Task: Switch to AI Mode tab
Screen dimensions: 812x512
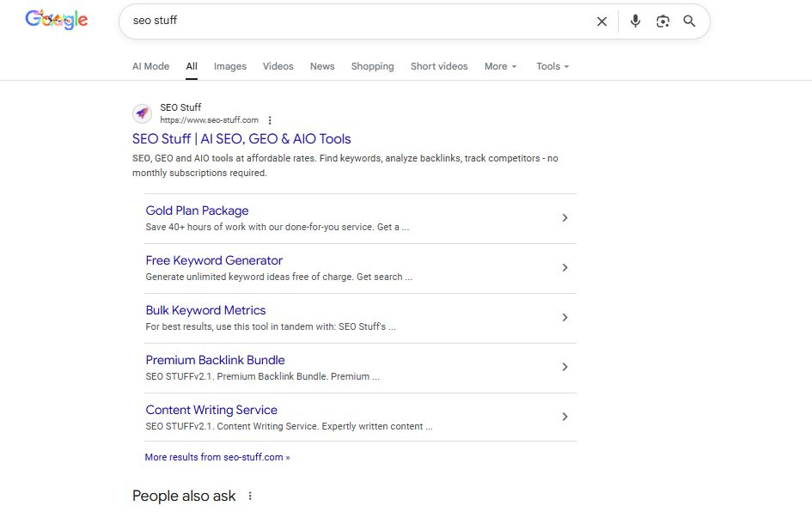Action: click(x=150, y=66)
